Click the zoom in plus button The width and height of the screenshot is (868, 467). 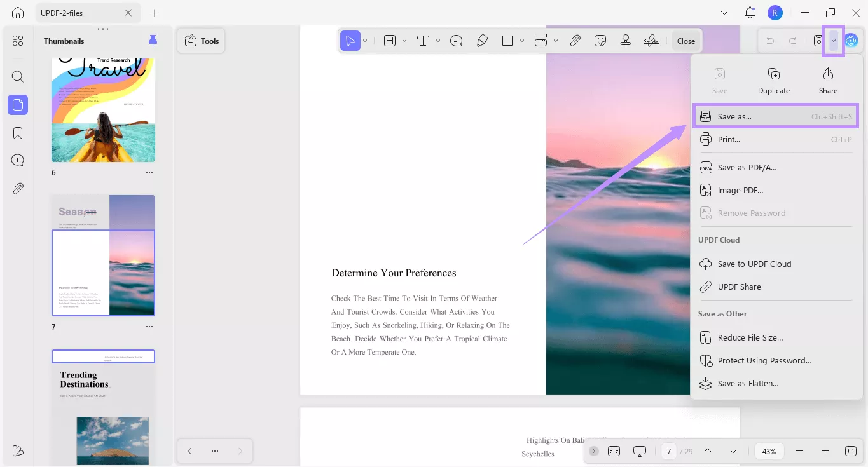(x=825, y=451)
